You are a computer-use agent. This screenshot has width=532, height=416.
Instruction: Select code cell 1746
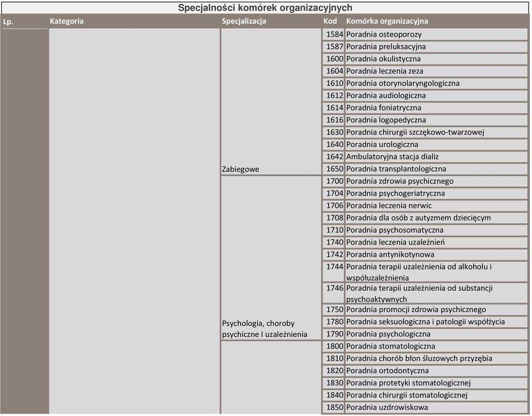pos(333,292)
